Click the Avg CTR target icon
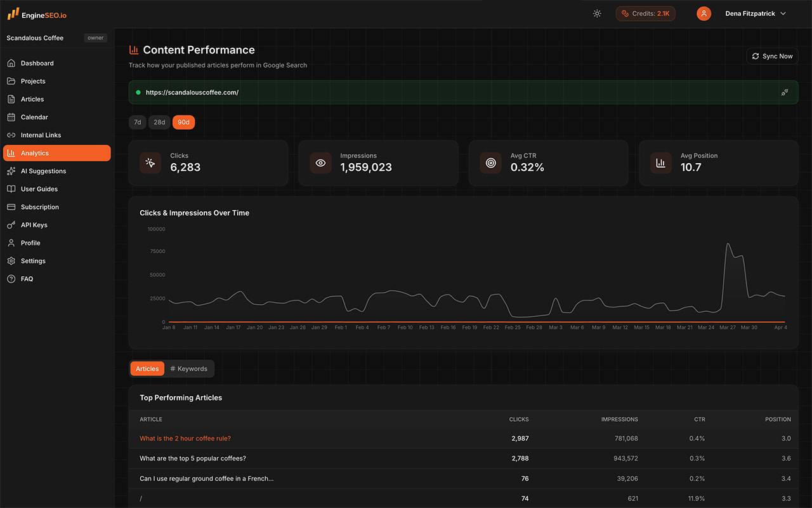This screenshot has width=812, height=508. [x=490, y=163]
